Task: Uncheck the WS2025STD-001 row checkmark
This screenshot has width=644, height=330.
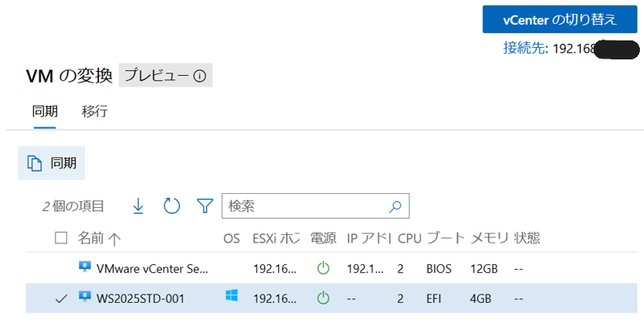Action: coord(60,298)
